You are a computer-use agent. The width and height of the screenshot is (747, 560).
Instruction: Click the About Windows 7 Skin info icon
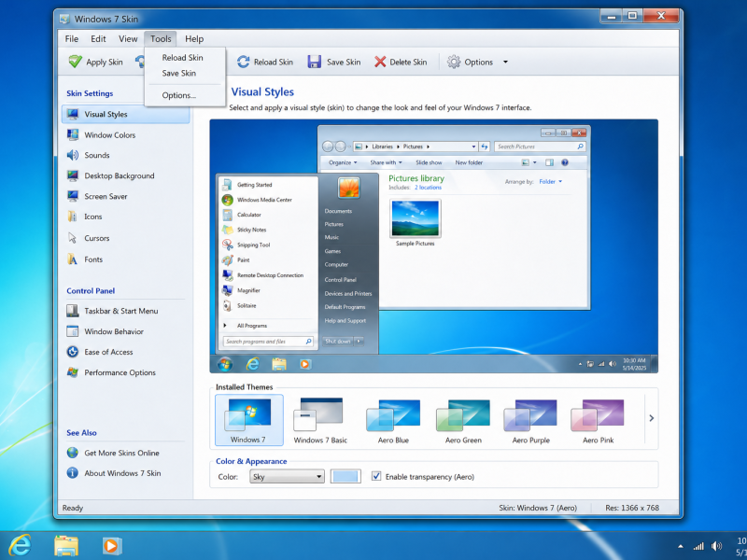(x=73, y=473)
